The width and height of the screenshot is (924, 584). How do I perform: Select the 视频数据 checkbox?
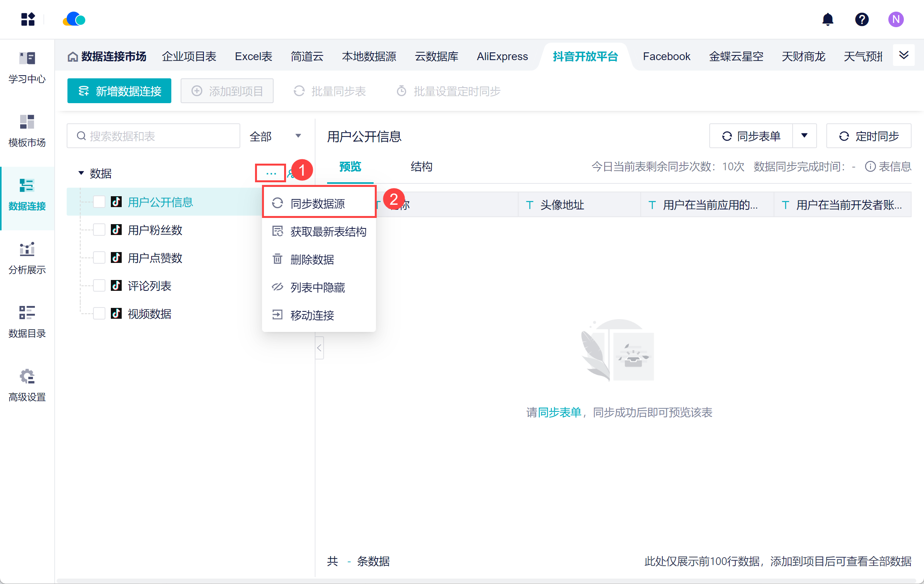pos(99,314)
